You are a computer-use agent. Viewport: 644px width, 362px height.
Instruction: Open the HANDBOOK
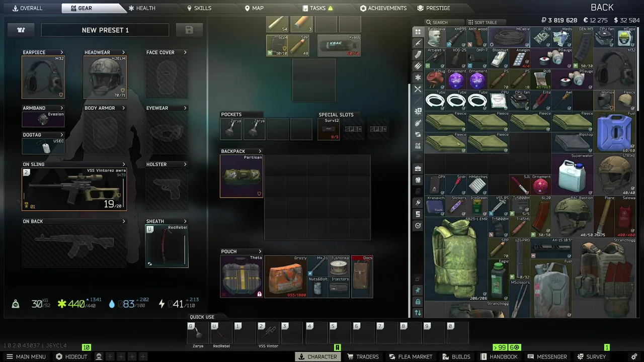coord(499,356)
